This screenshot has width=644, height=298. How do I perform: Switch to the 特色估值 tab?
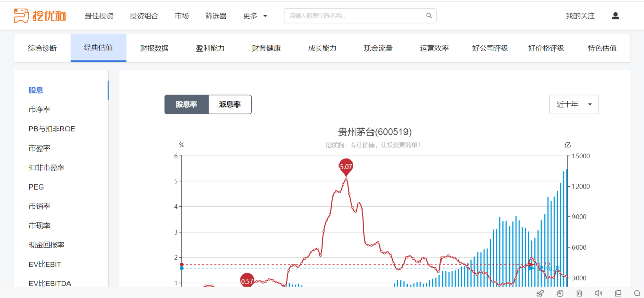tap(602, 48)
